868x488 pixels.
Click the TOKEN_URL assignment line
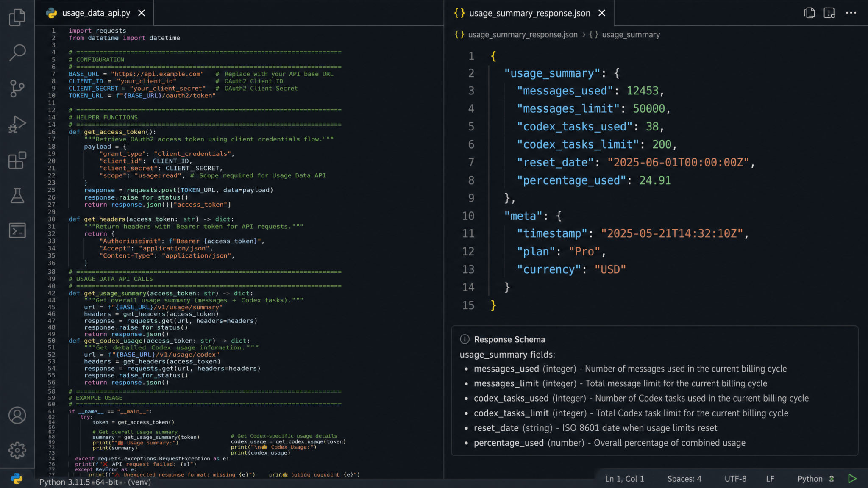tap(142, 96)
